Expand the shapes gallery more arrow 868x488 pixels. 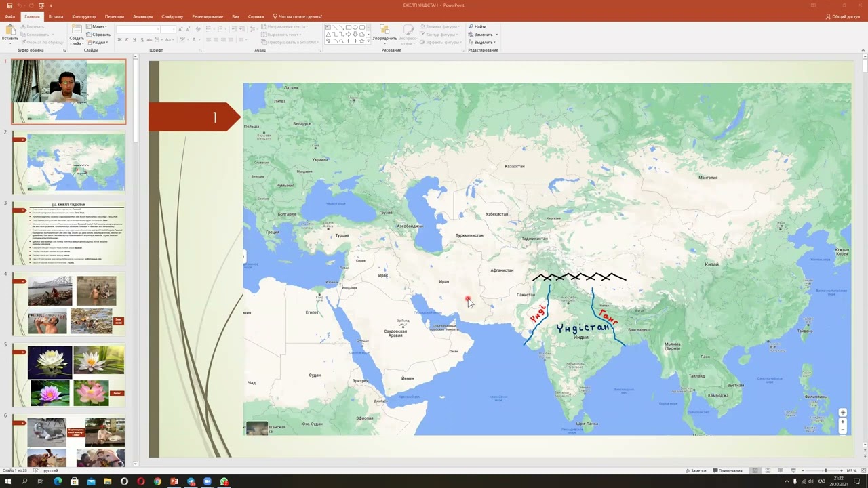(x=367, y=41)
